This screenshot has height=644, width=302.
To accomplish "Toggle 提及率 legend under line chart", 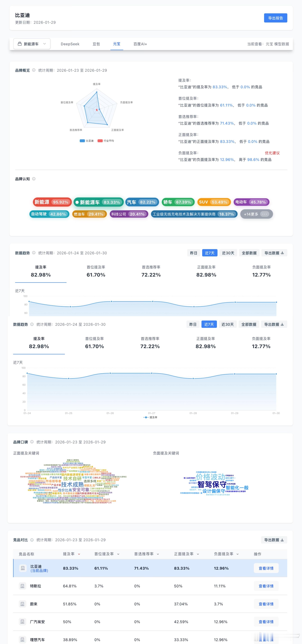I will coord(150,417).
